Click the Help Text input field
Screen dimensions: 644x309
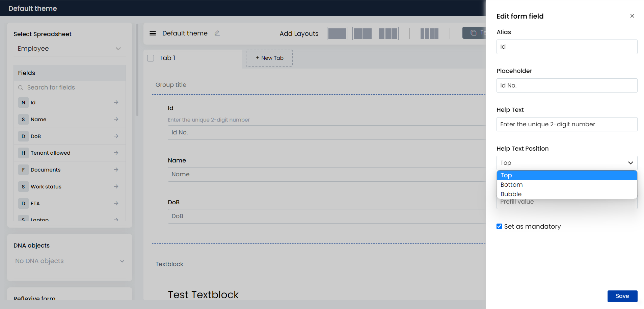tap(567, 124)
